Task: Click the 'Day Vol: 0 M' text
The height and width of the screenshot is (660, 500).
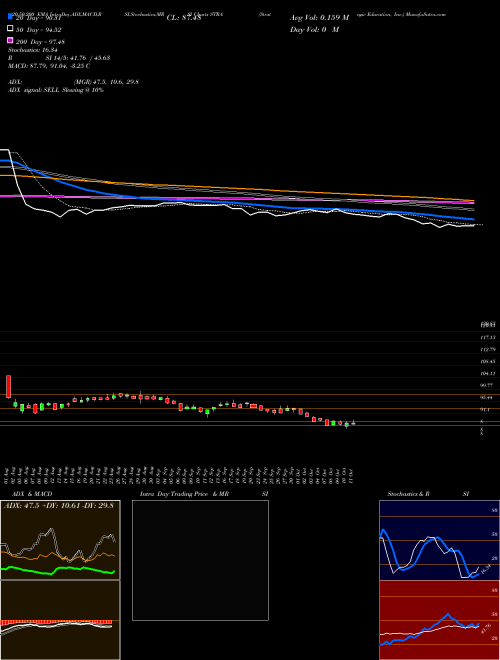Action: point(314,29)
